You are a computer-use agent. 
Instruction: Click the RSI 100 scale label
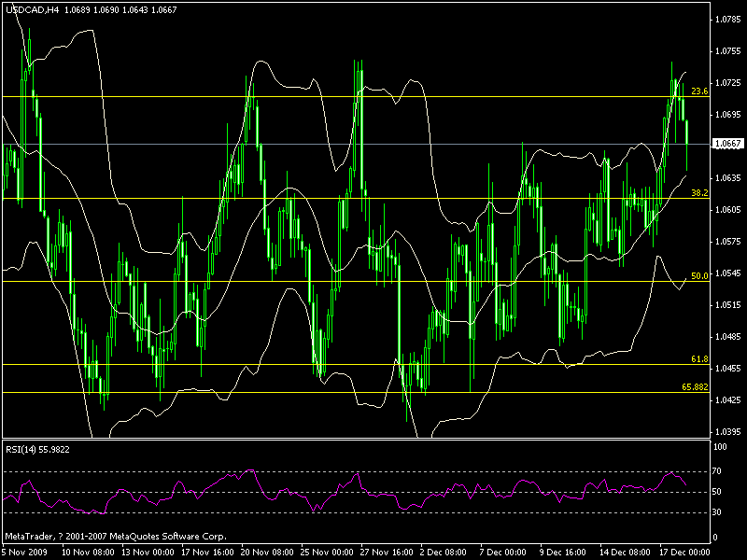pyautogui.click(x=720, y=447)
